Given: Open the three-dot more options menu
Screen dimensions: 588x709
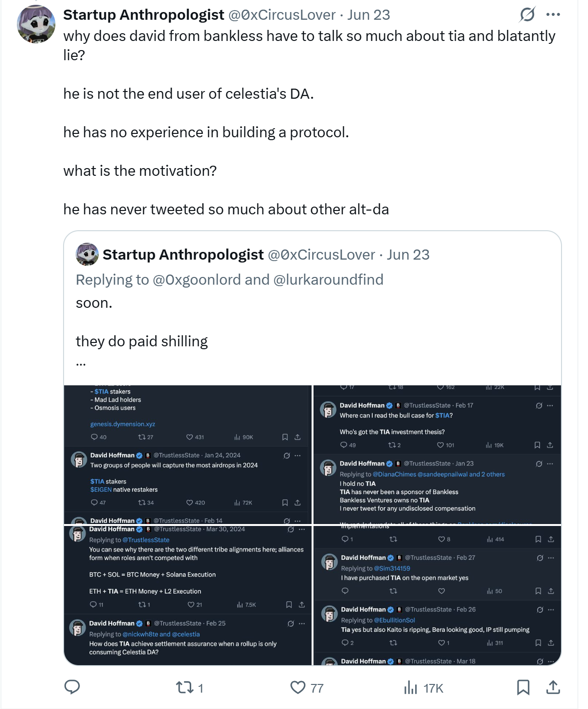Looking at the screenshot, I should pos(553,14).
